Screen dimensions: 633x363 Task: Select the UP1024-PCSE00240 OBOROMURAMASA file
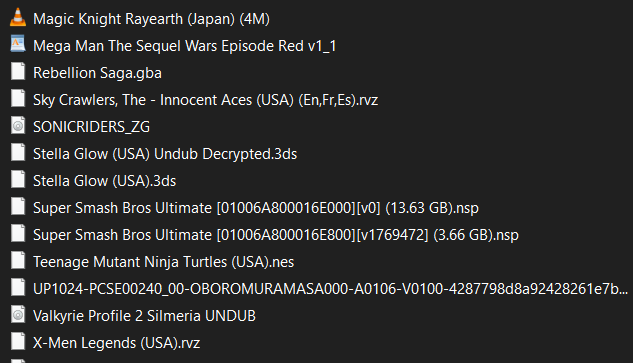[330, 289]
